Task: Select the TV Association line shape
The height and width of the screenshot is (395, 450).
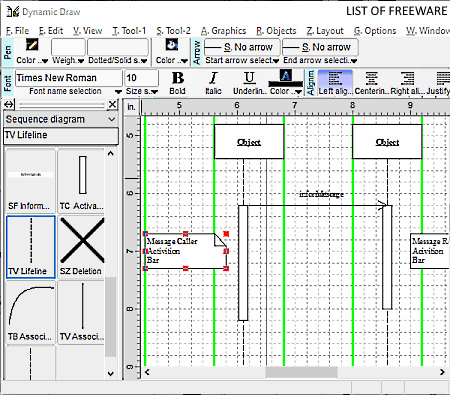Action: coord(82,312)
